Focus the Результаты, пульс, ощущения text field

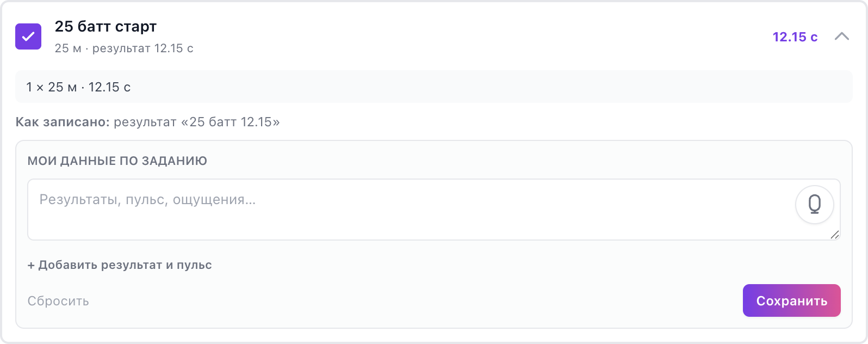pos(434,210)
